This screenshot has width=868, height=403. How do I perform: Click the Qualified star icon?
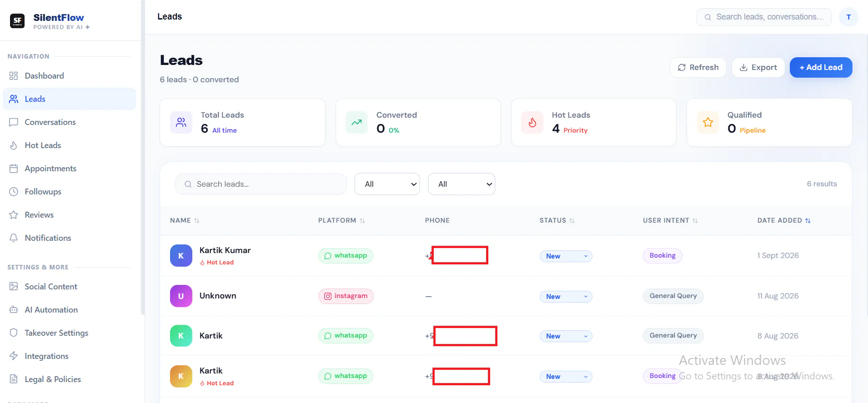pos(708,123)
